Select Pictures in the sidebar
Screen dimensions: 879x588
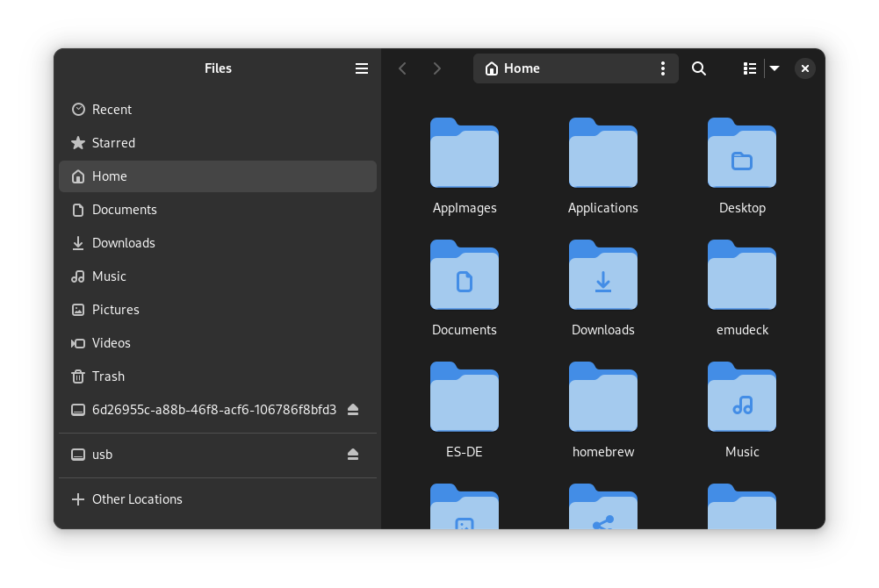[x=115, y=310]
